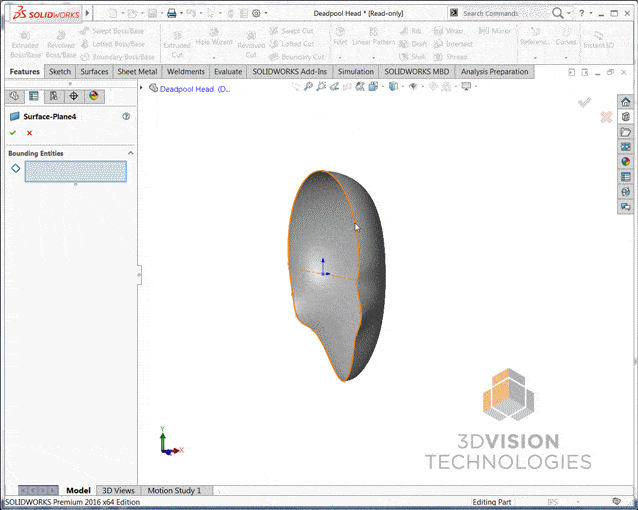The width and height of the screenshot is (638, 510).
Task: Select the Mirror feature
Action: [x=494, y=31]
